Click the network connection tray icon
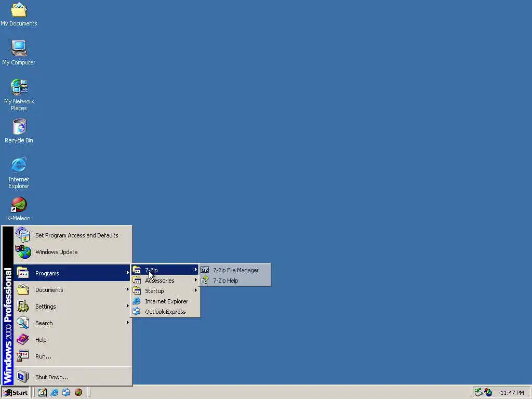The width and height of the screenshot is (532, 399). click(x=478, y=392)
